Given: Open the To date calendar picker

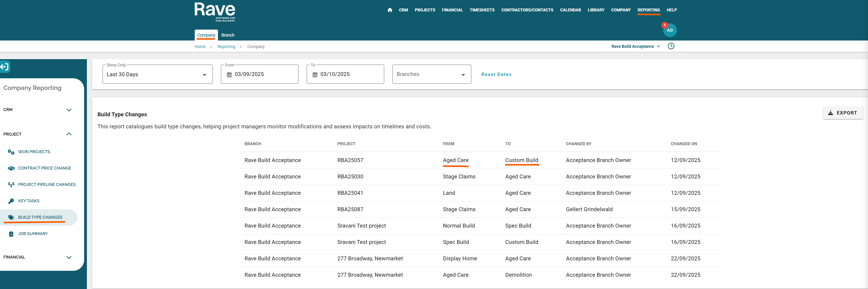Looking at the screenshot, I should [x=315, y=75].
